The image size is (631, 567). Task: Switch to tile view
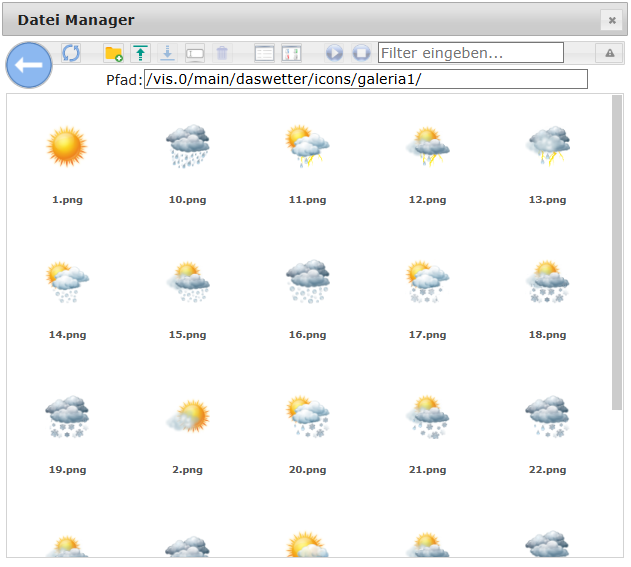(x=291, y=53)
